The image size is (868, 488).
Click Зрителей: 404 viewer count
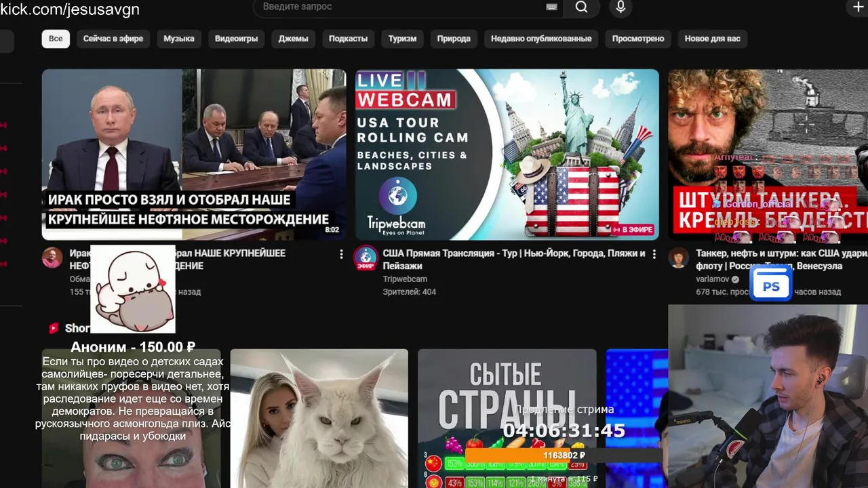[x=410, y=292]
